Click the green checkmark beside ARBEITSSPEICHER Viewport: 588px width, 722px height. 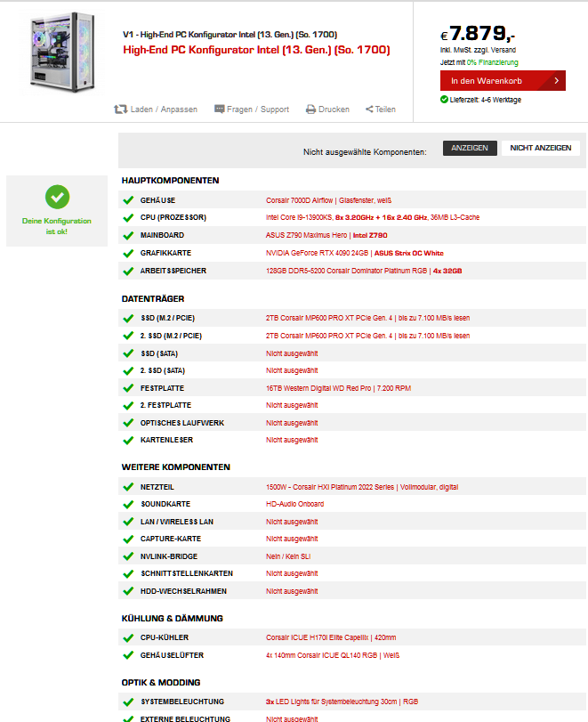(128, 272)
